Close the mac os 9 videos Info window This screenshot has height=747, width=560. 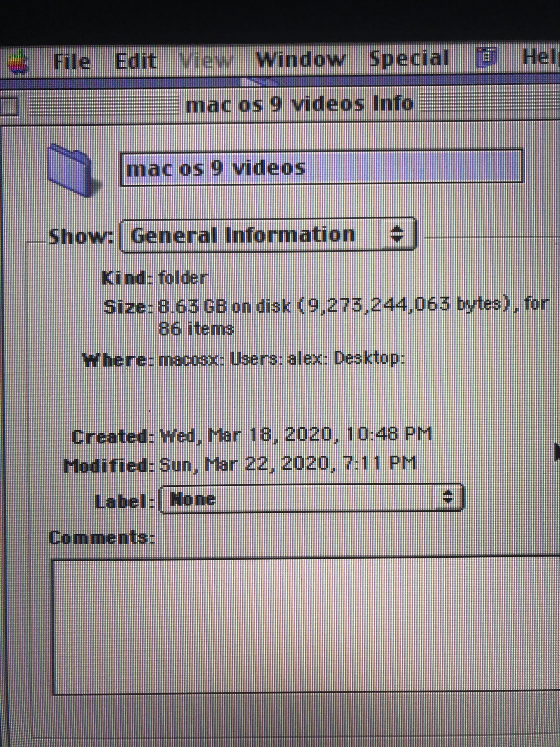(x=8, y=106)
